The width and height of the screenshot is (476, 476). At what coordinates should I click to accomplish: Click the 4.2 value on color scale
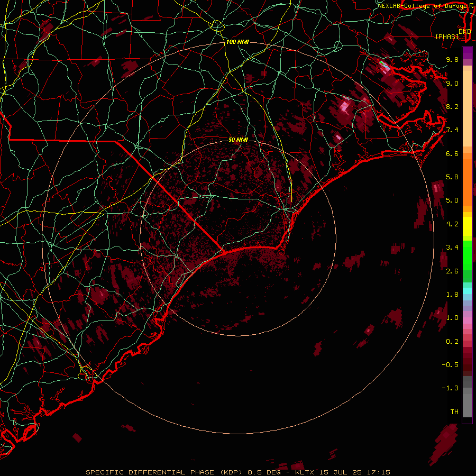(452, 224)
